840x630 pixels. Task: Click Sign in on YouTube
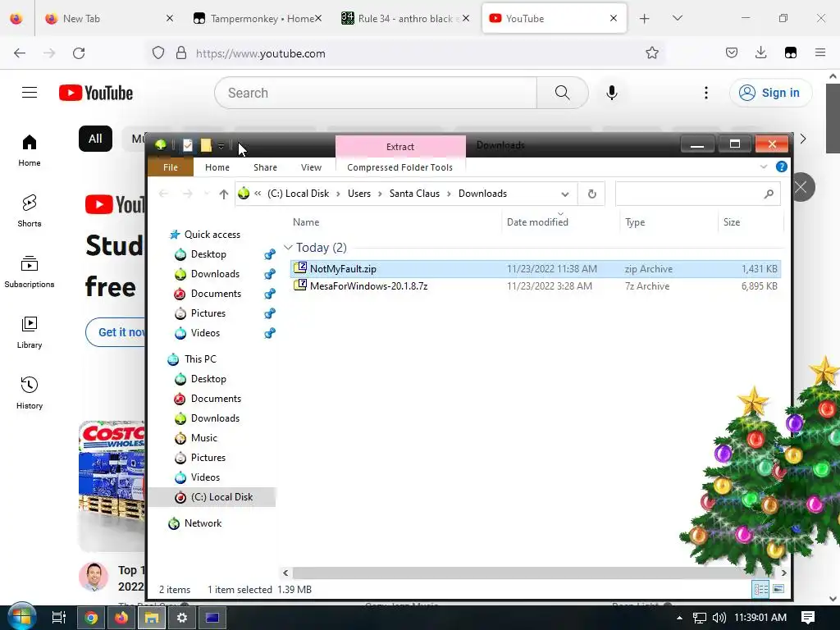[770, 93]
